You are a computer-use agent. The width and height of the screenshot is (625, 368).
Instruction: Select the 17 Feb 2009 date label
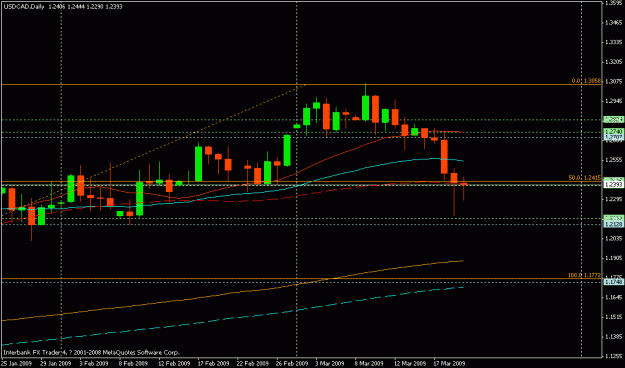pos(213,363)
